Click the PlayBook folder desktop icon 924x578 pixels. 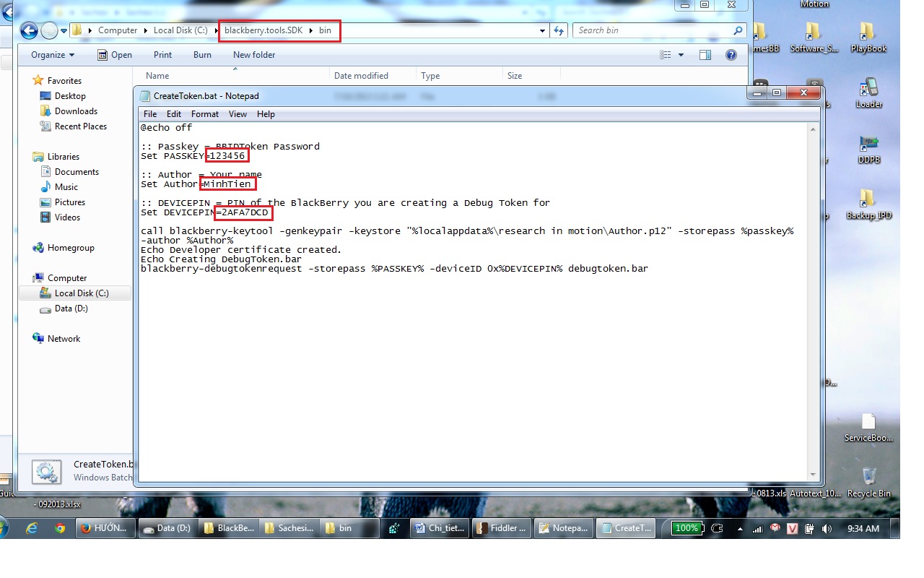pos(868,37)
